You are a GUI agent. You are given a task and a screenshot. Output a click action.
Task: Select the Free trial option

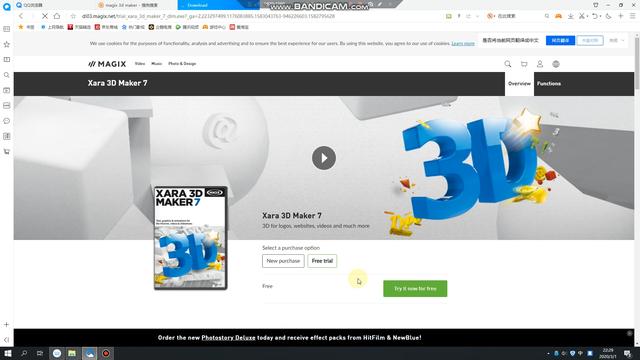(322, 261)
